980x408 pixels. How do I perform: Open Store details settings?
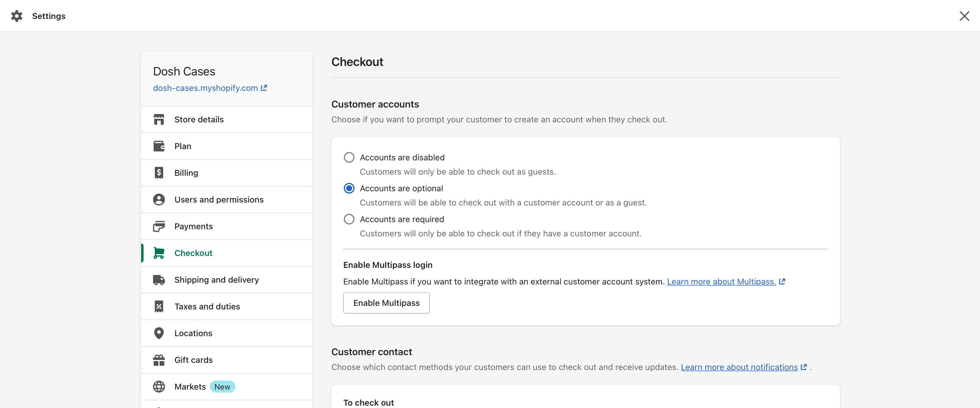(227, 119)
